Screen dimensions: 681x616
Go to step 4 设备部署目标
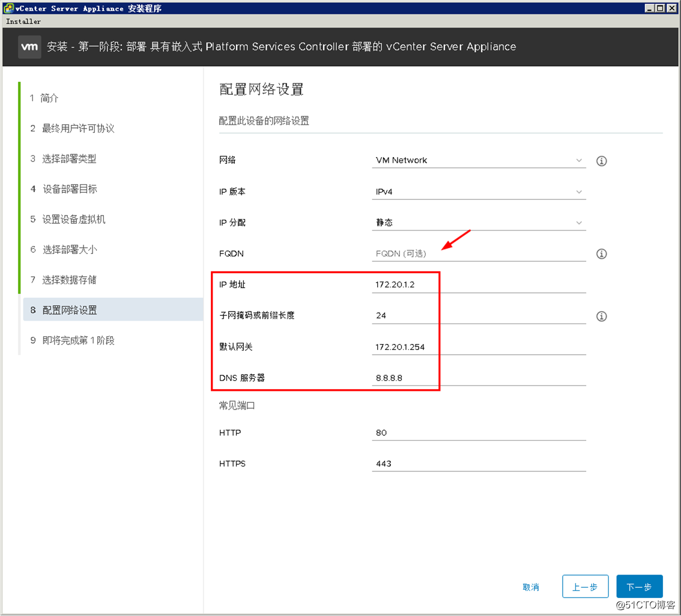[64, 189]
